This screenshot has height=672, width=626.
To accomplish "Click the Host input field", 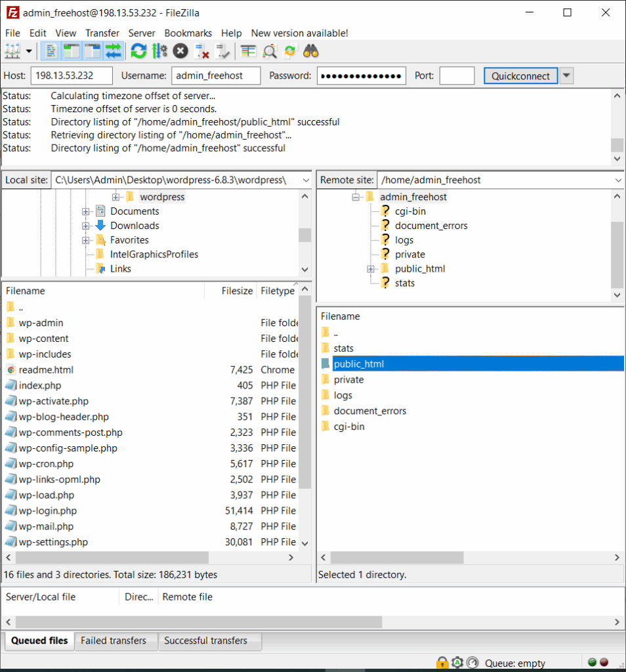I will click(x=71, y=75).
